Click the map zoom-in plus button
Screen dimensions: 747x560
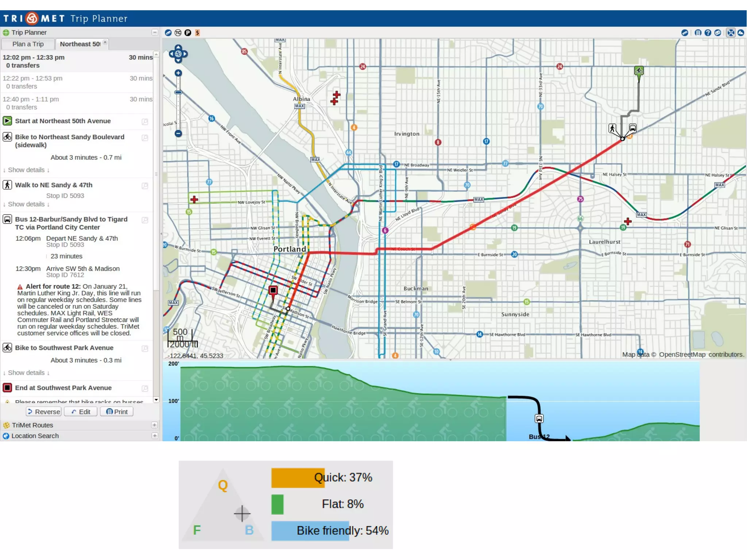coord(178,73)
